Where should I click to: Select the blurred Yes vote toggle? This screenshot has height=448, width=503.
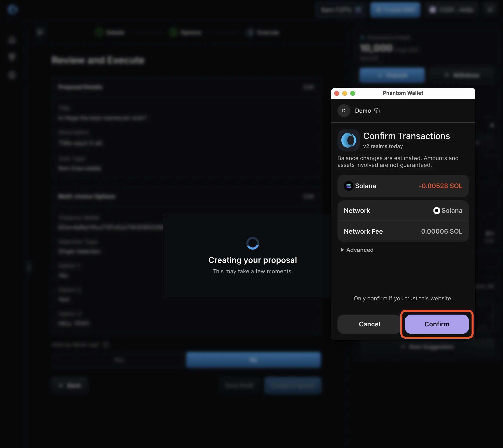(x=119, y=360)
